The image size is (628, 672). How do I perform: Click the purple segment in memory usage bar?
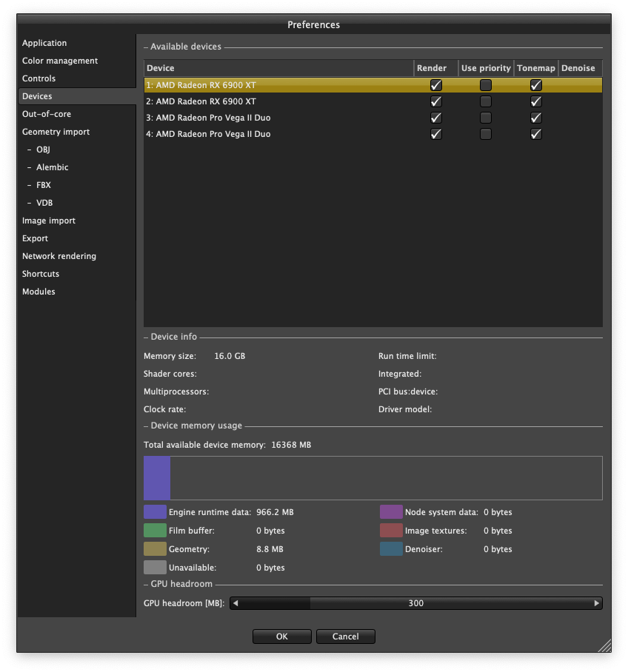(157, 478)
